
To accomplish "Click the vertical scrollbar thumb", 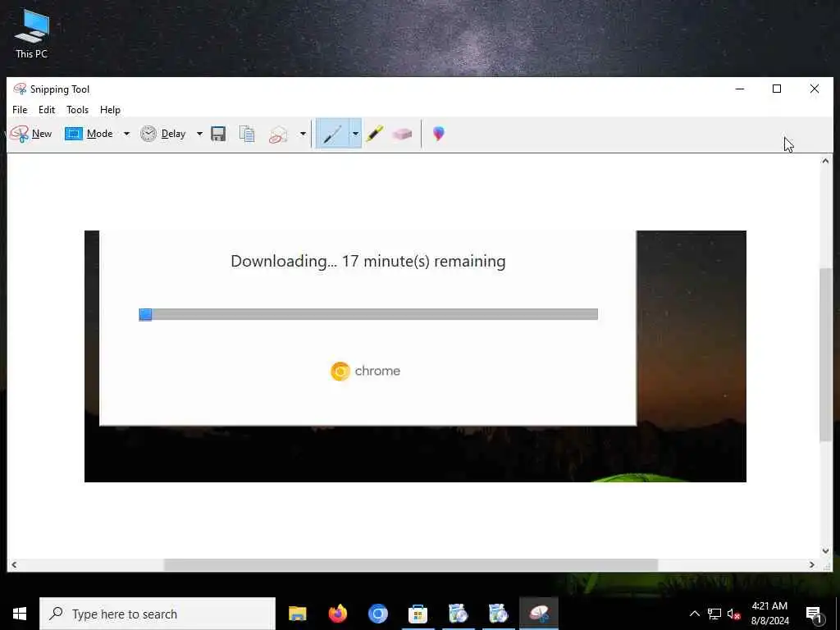I will point(825,354).
